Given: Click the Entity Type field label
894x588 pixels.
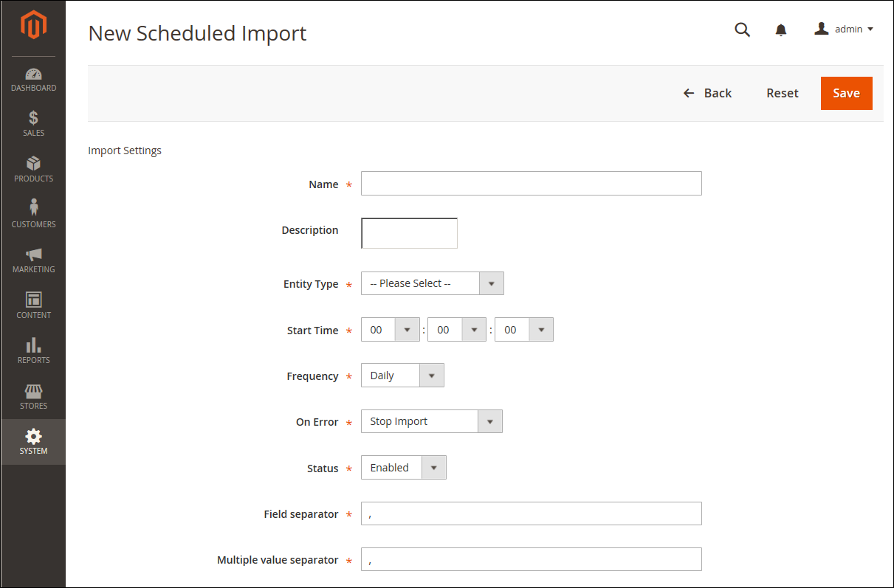Looking at the screenshot, I should tap(311, 284).
